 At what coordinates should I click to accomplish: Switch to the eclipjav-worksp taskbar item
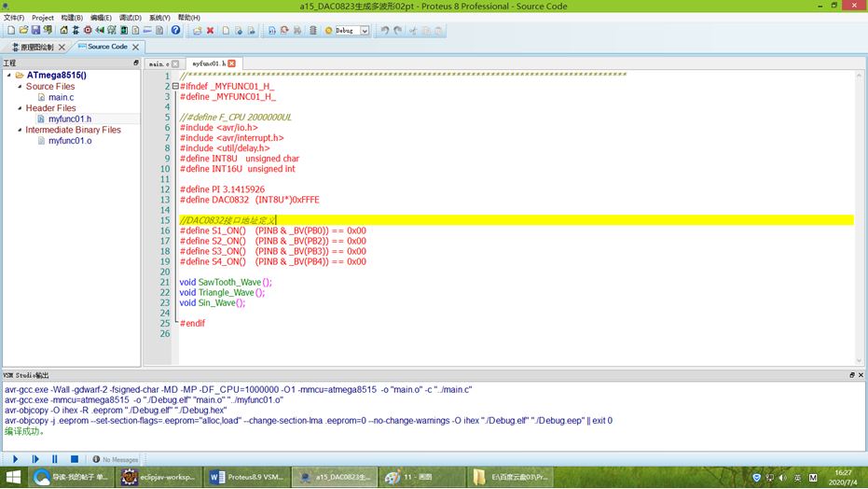click(159, 477)
